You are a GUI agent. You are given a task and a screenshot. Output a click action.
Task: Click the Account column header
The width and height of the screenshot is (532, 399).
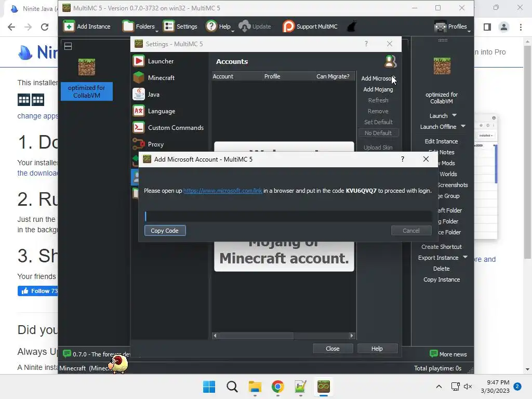click(237, 76)
